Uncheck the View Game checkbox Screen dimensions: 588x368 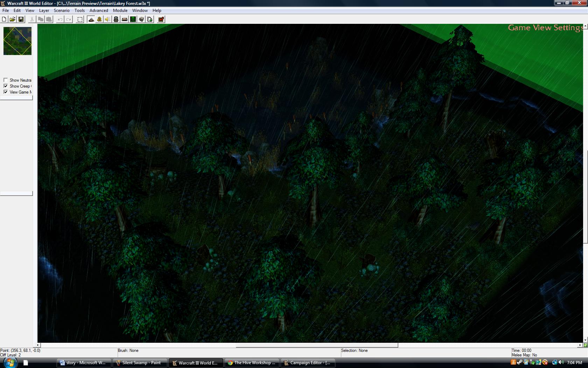point(6,92)
